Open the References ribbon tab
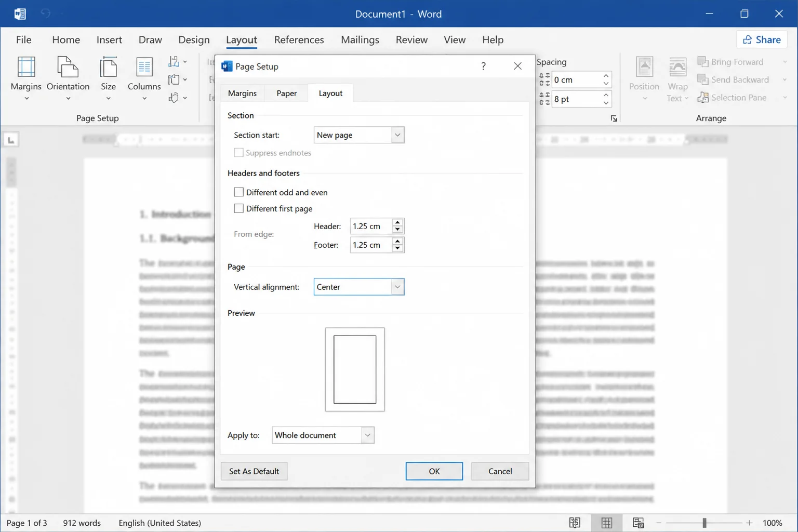This screenshot has height=532, width=798. (x=299, y=39)
